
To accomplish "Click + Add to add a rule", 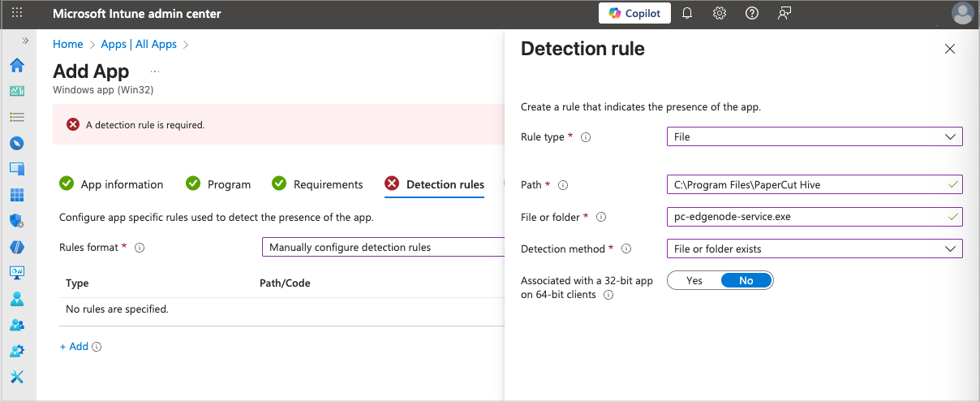I will tap(74, 347).
